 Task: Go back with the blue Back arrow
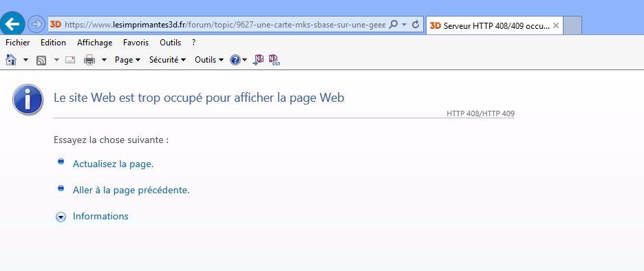point(12,24)
